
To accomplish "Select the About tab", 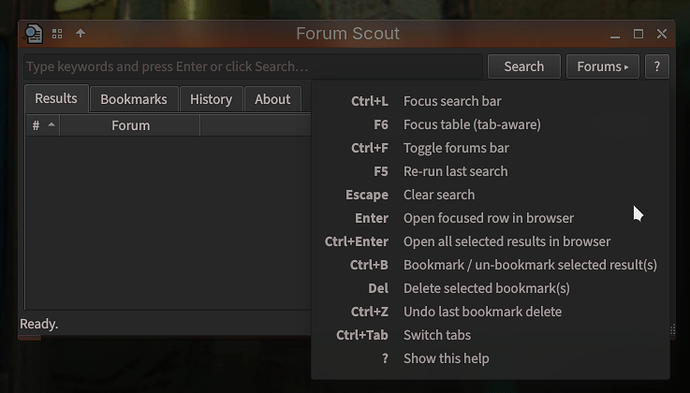I will click(272, 99).
